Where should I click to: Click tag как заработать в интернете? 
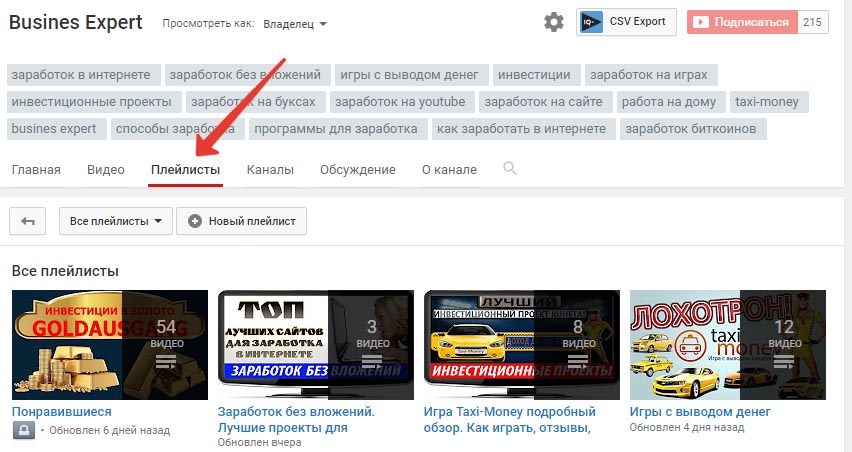(x=524, y=129)
